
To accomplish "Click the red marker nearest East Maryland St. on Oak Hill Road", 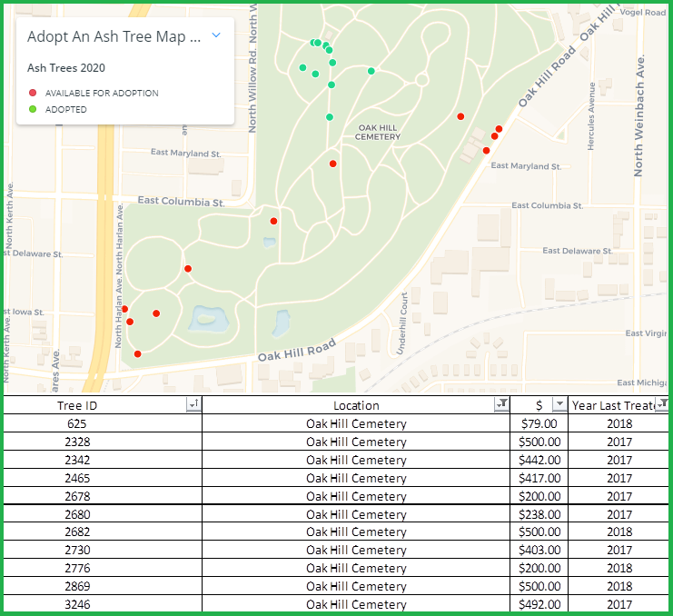I will point(486,150).
